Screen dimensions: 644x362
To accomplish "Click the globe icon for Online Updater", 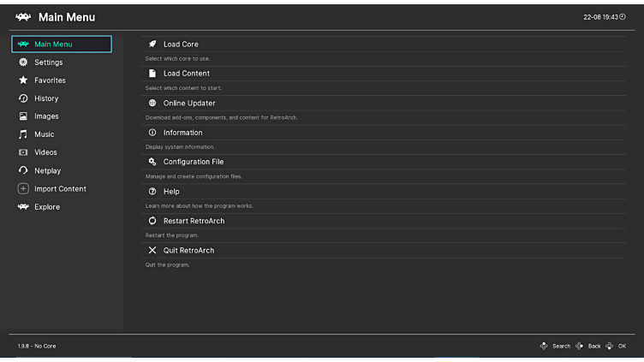I will coord(152,103).
